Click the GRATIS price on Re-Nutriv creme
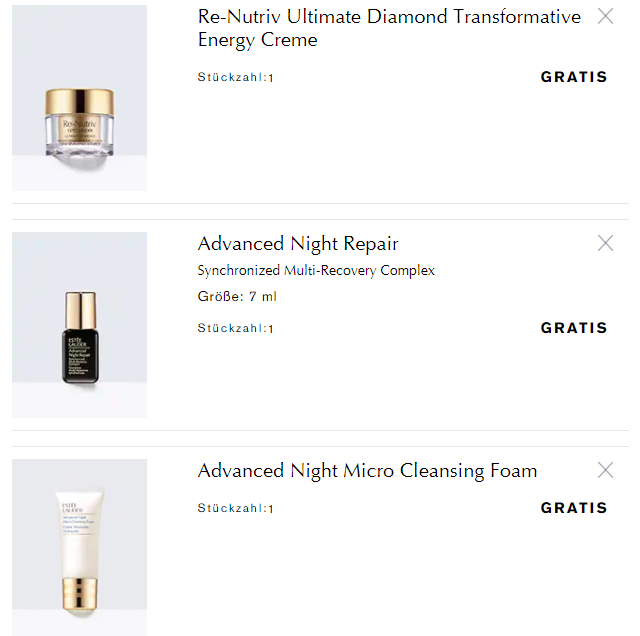This screenshot has height=636, width=640. pos(574,77)
